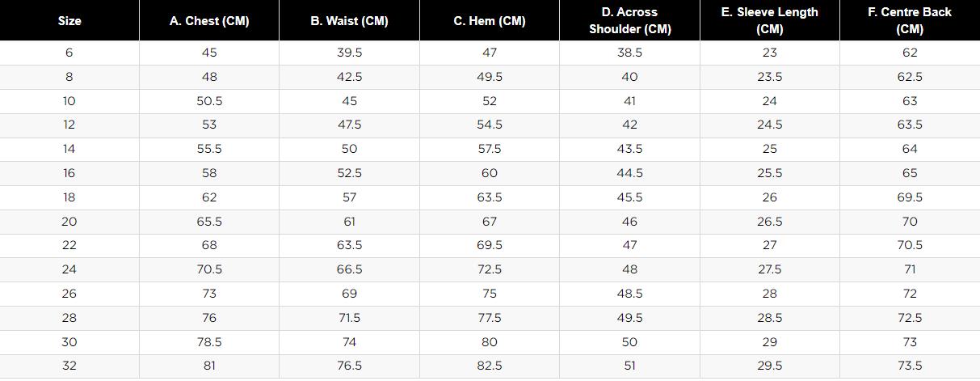This screenshot has width=980, height=381.
Task: Select the C. Hem (CM) header
Action: coord(490,21)
